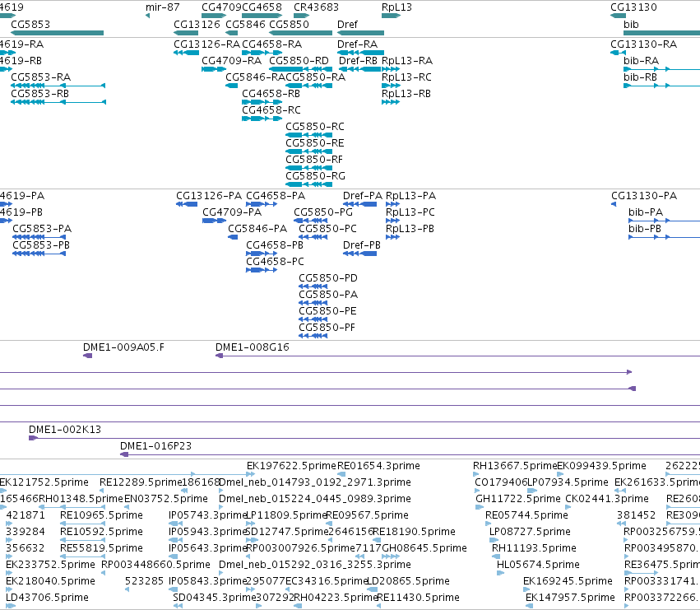700x610 pixels.
Task: Select transcript RpL13-RB label
Action: (406, 94)
